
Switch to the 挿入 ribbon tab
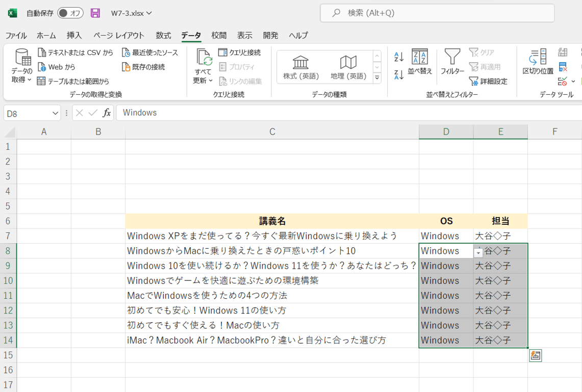(74, 35)
